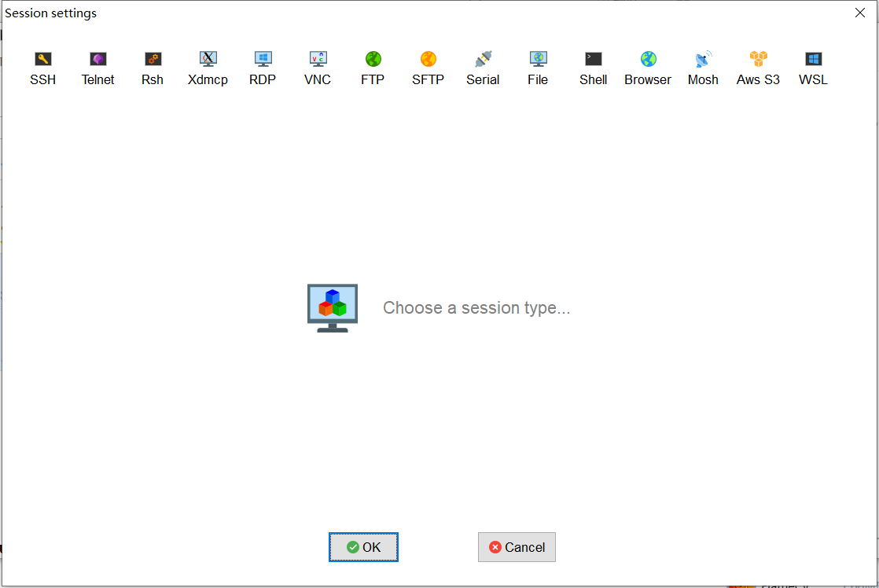
Task: Select the VNC session icon
Action: tap(318, 68)
